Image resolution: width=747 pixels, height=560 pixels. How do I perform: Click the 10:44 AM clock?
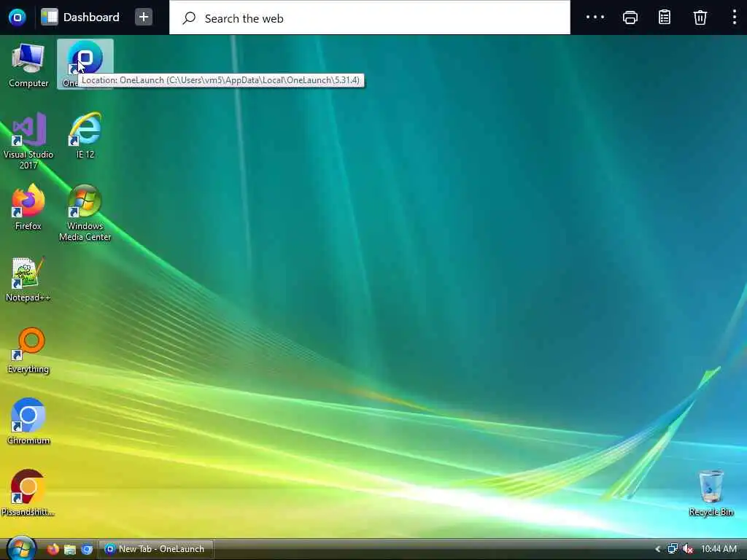(x=719, y=549)
